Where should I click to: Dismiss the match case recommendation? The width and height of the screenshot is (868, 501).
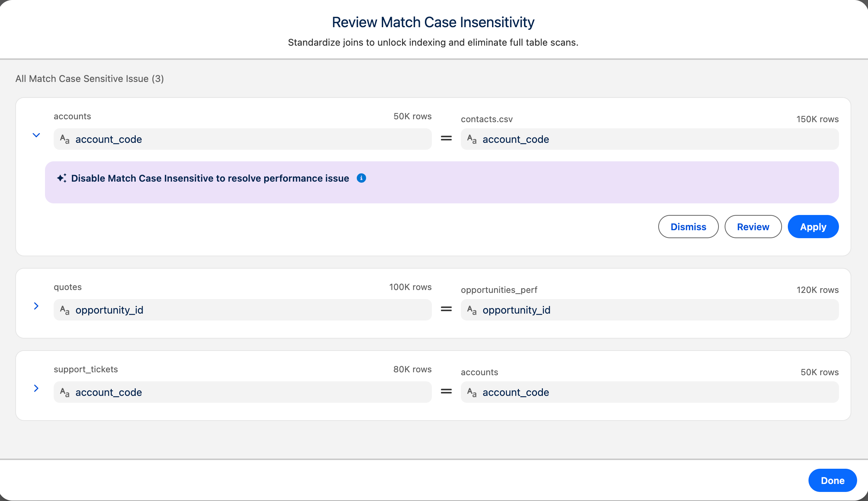click(688, 227)
